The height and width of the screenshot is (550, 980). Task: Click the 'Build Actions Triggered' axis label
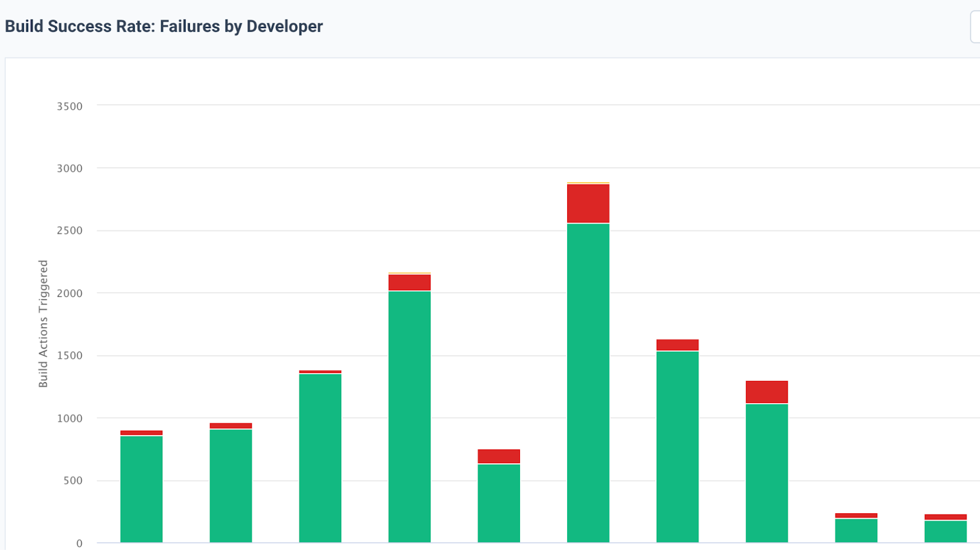coord(43,323)
